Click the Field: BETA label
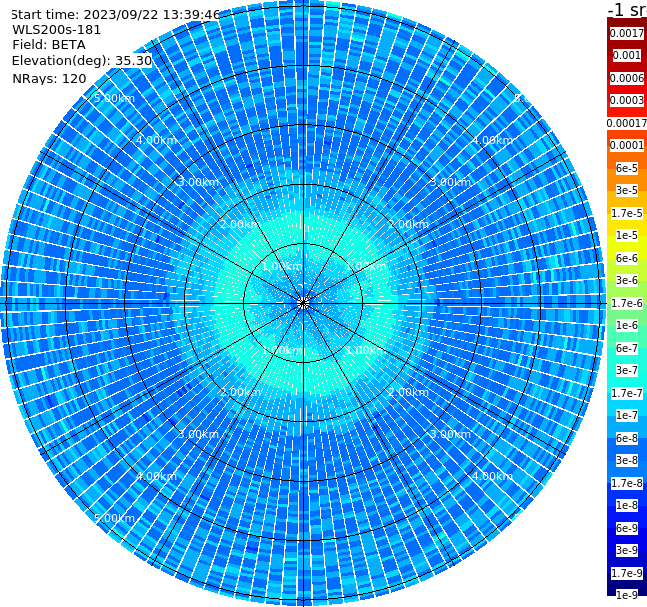The image size is (647, 607). (49, 45)
